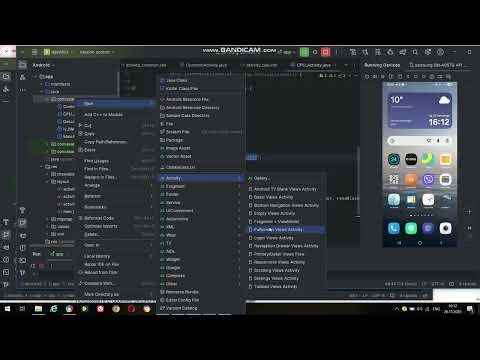Expand the Mark Directory as submenu
The image size is (480, 360).
[x=116, y=294]
